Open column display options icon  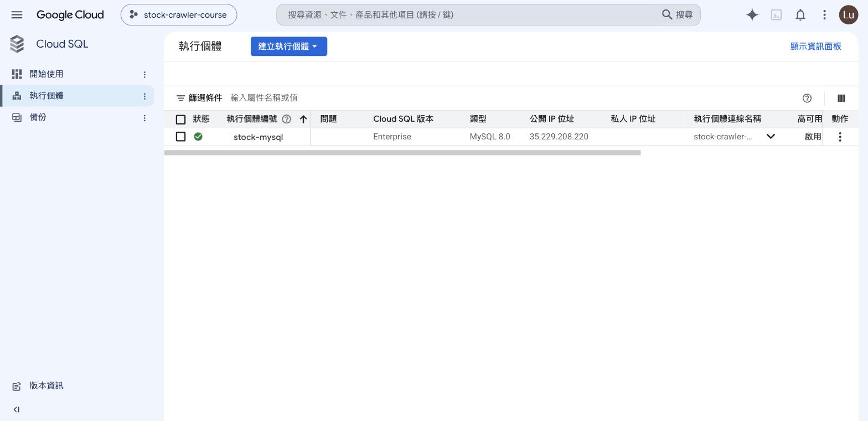click(x=841, y=98)
